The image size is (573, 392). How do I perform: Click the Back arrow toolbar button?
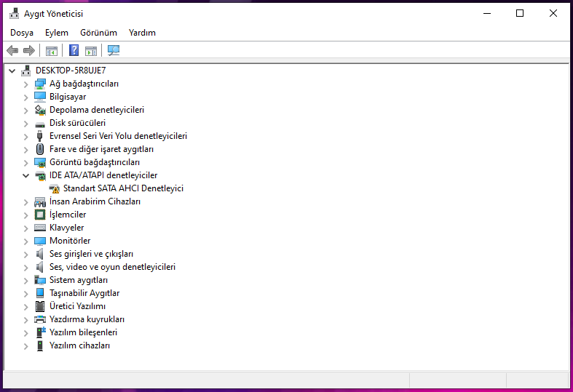point(12,50)
